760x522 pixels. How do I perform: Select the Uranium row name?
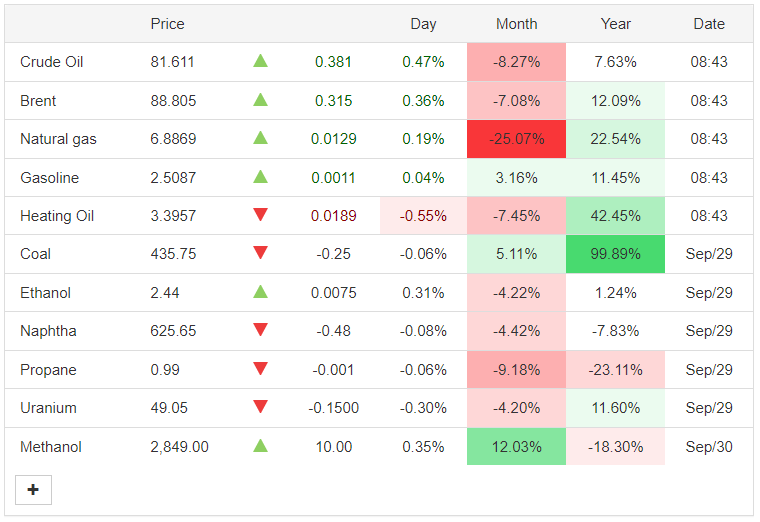click(48, 408)
